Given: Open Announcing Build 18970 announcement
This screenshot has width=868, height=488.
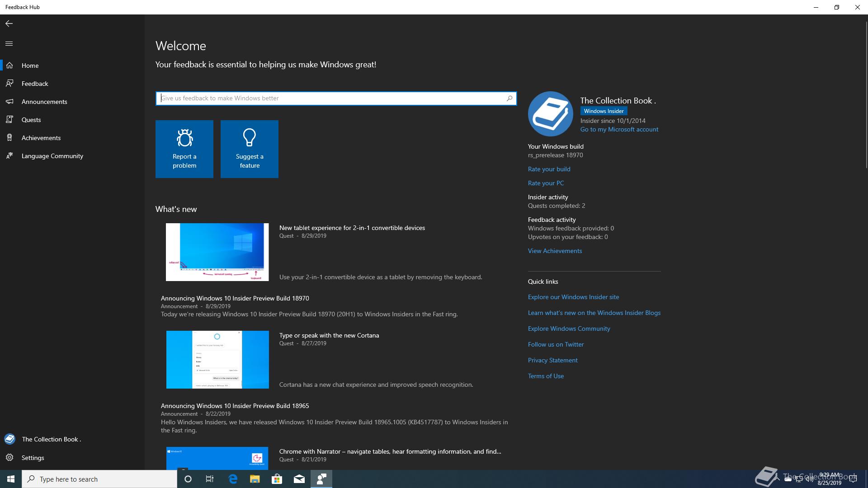Looking at the screenshot, I should [235, 298].
